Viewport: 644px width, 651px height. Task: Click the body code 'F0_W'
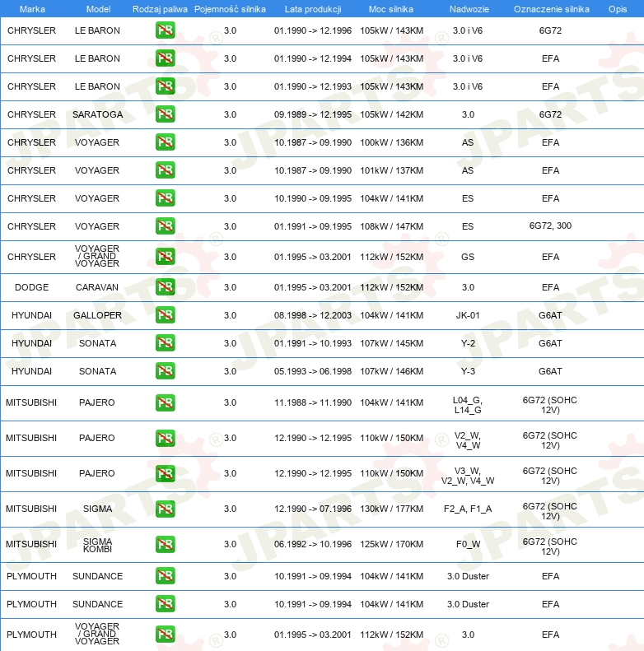click(x=468, y=544)
